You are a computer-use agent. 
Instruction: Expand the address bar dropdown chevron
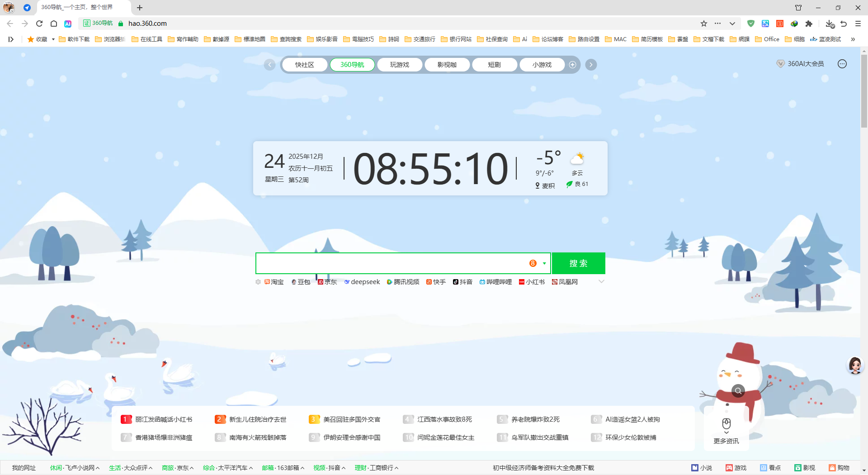pyautogui.click(x=732, y=24)
